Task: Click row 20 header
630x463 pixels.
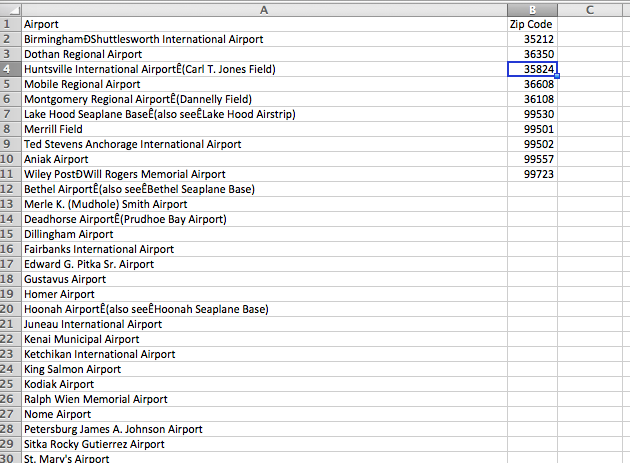Action: click(10, 309)
